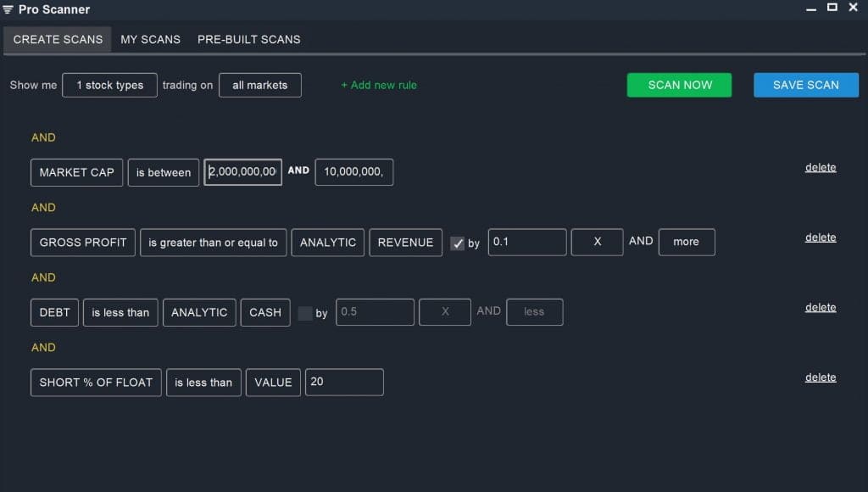Open the '1 stock types' dropdown
Screen dimensions: 868x492
(x=109, y=85)
